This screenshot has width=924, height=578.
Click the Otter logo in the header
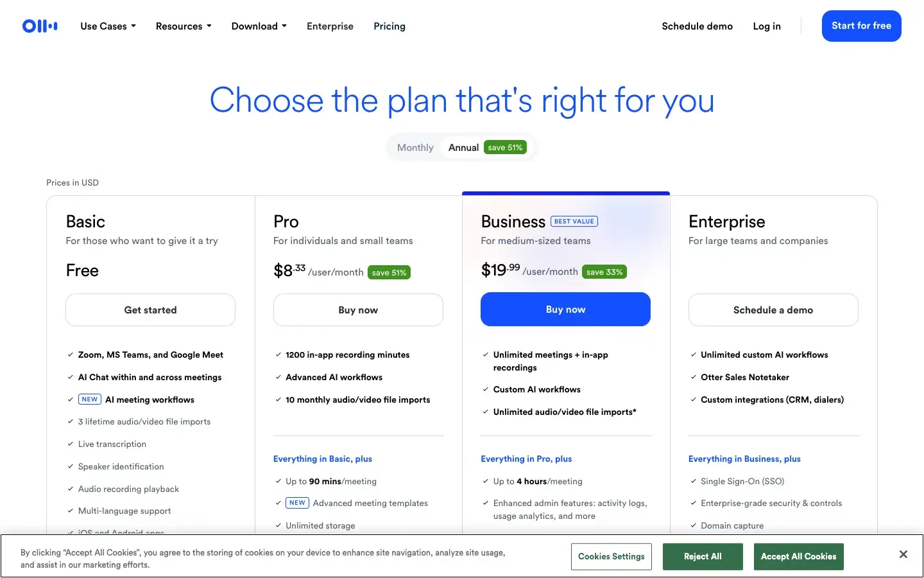click(40, 26)
